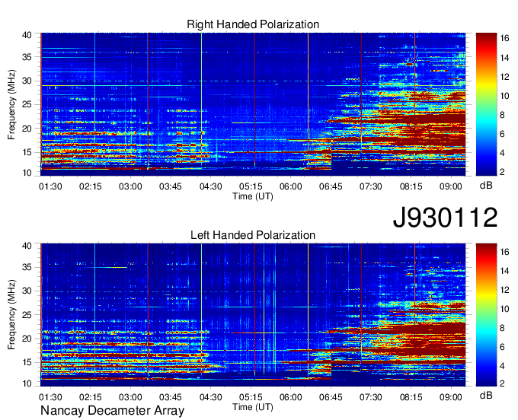Image resolution: width=518 pixels, height=420 pixels.
Task: Click the 30 frequency tick of Right Handed plot
Action: pos(27,81)
